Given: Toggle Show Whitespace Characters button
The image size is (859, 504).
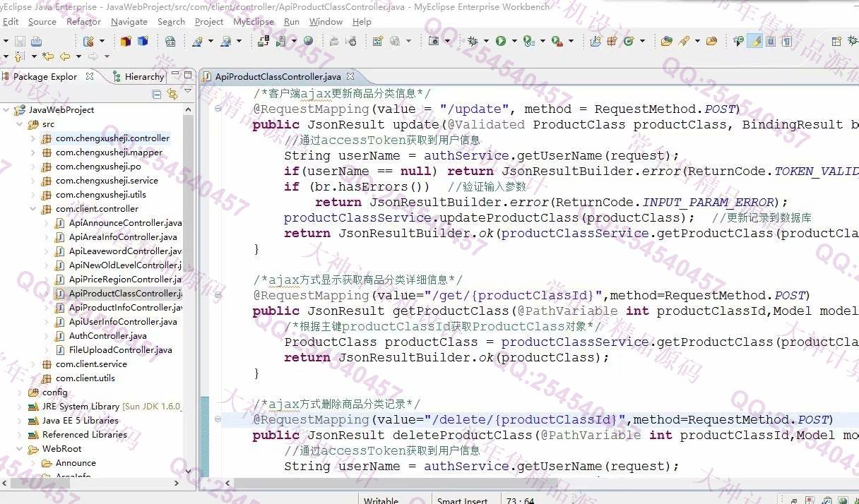Looking at the screenshot, I should (787, 41).
